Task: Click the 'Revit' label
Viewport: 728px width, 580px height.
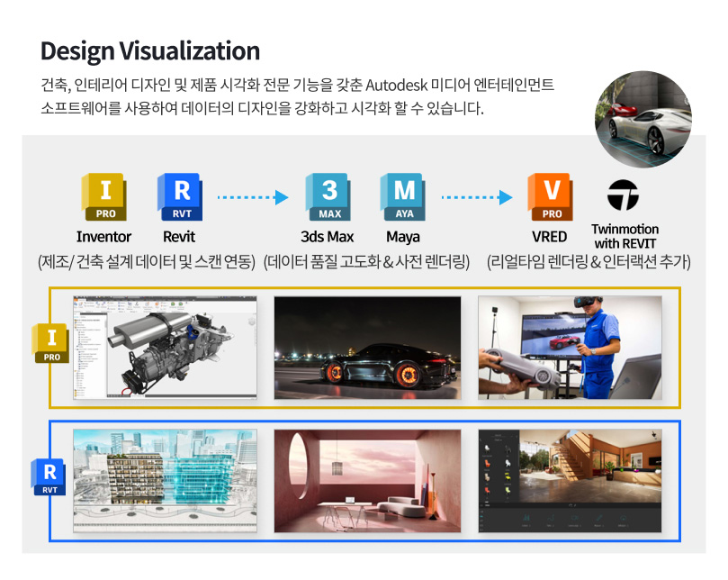Action: click(x=179, y=237)
